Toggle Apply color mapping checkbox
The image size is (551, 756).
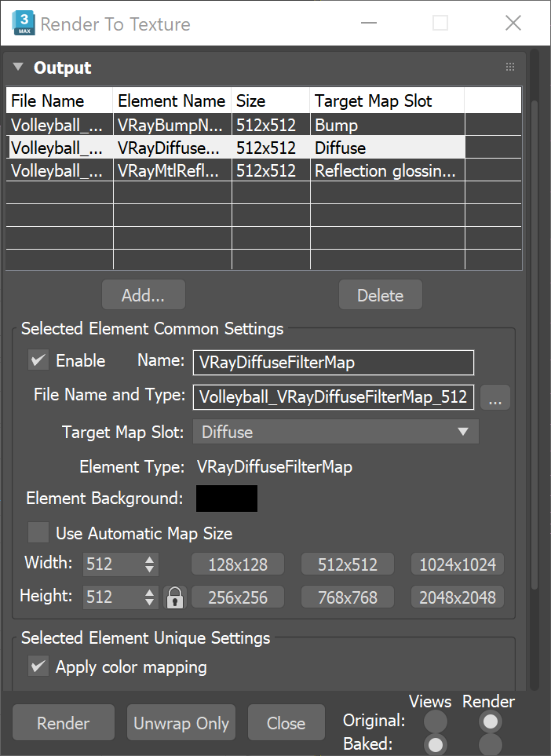pyautogui.click(x=38, y=667)
